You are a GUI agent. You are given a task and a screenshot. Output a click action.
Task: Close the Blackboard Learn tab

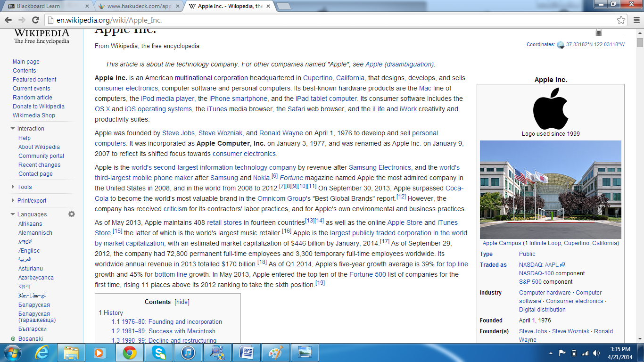[x=87, y=7]
